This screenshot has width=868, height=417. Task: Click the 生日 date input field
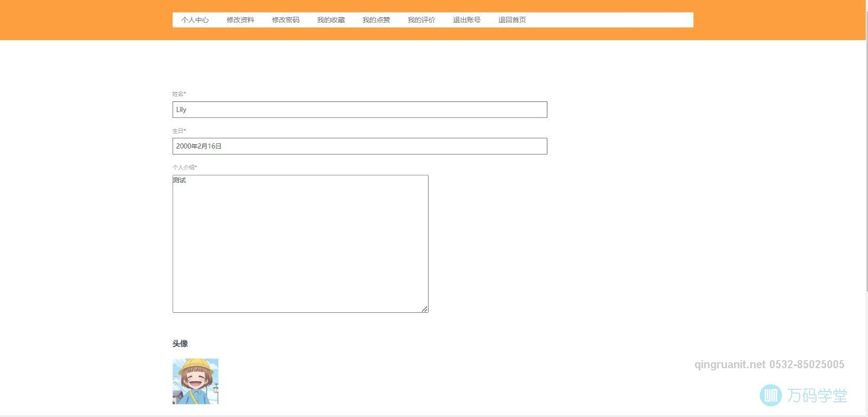(x=359, y=146)
